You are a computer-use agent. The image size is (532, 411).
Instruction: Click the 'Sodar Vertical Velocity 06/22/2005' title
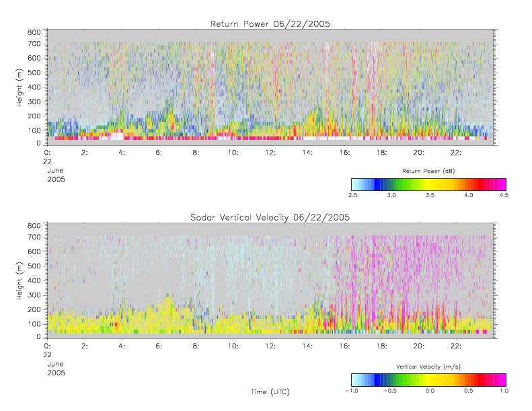(270, 217)
